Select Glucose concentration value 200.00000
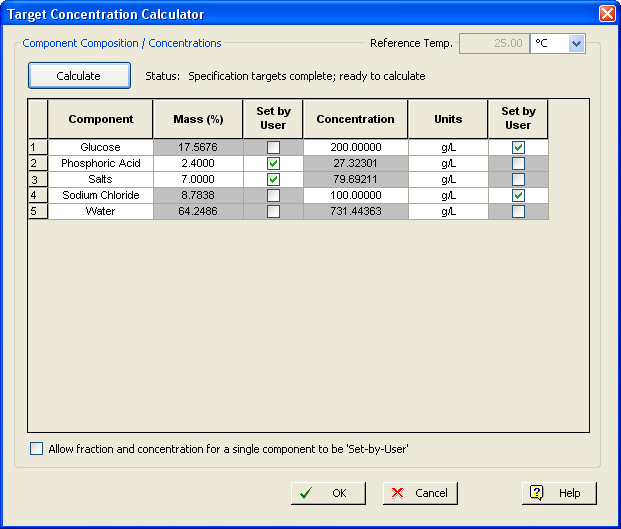This screenshot has width=621, height=529. [355, 148]
